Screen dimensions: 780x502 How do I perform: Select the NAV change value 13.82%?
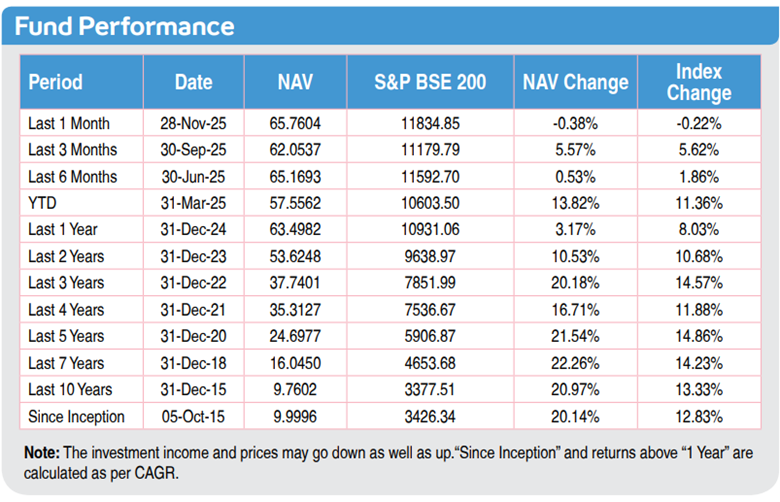click(575, 203)
